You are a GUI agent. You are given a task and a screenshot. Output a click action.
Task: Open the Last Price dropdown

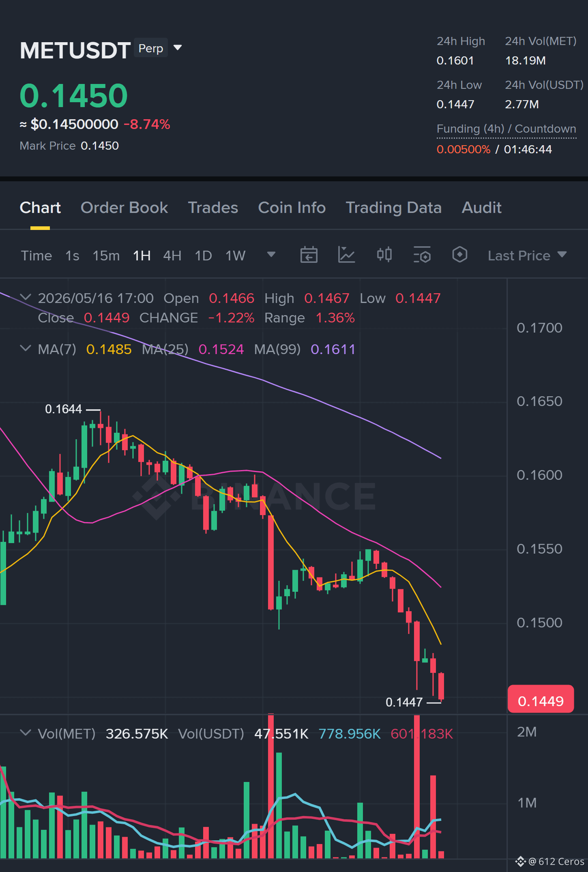click(x=527, y=256)
